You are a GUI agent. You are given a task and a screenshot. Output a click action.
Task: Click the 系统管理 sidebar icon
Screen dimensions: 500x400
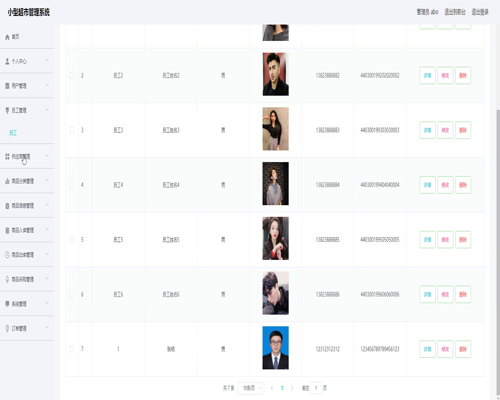click(x=7, y=304)
